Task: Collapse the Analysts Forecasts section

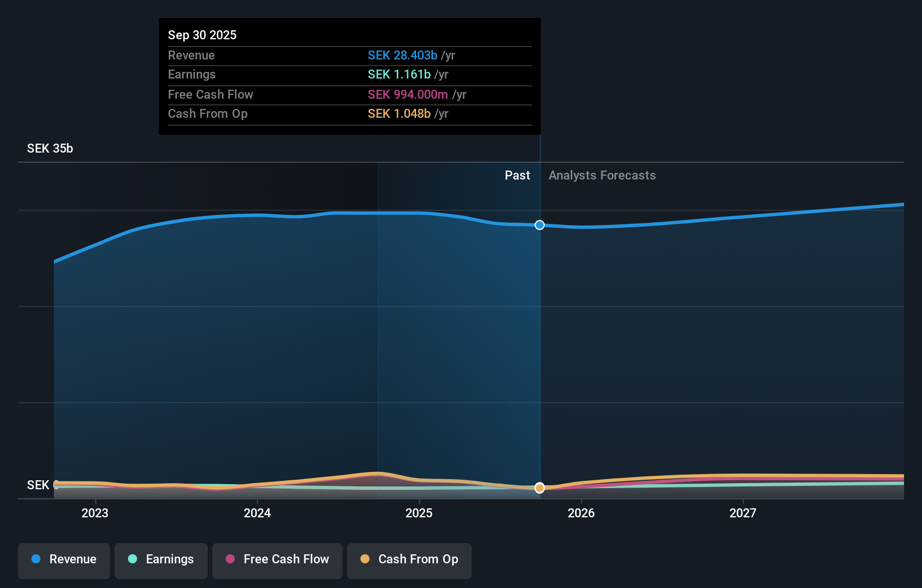Action: (x=602, y=175)
